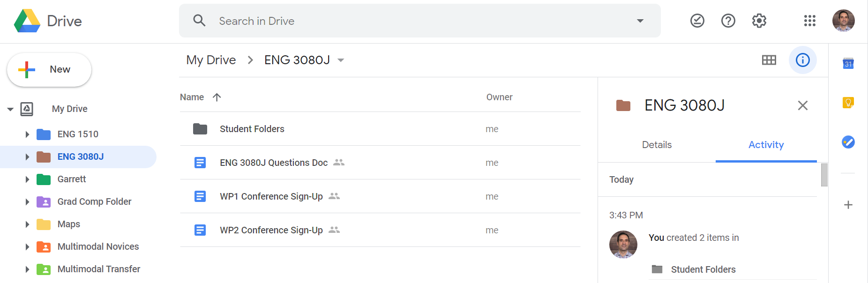Click the activity panel scrollbar thumb

click(x=824, y=175)
